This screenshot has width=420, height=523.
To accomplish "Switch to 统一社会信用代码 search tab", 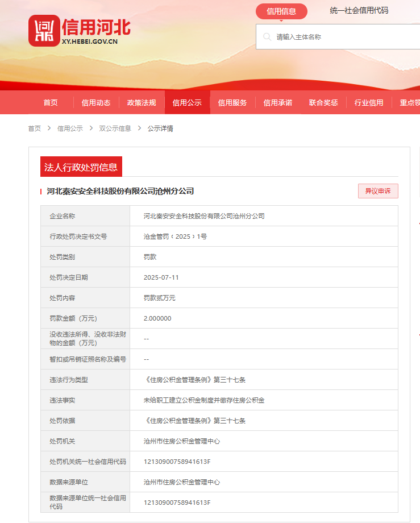I will (359, 11).
